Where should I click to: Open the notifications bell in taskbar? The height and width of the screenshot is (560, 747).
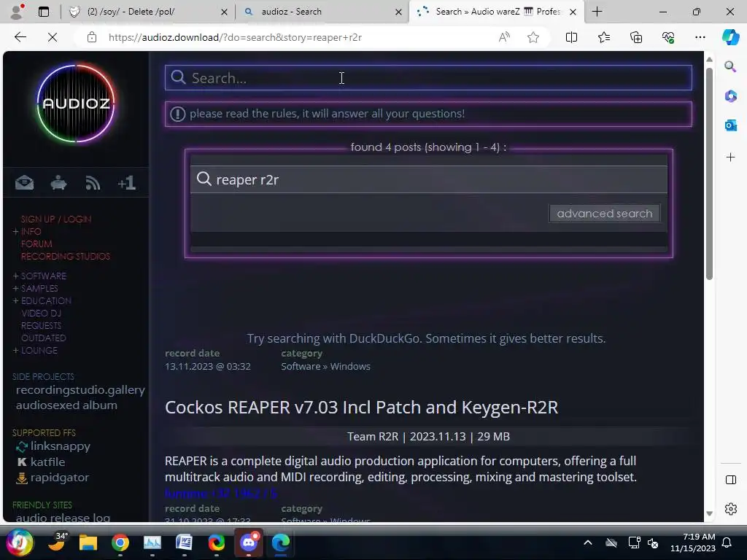coord(727,542)
